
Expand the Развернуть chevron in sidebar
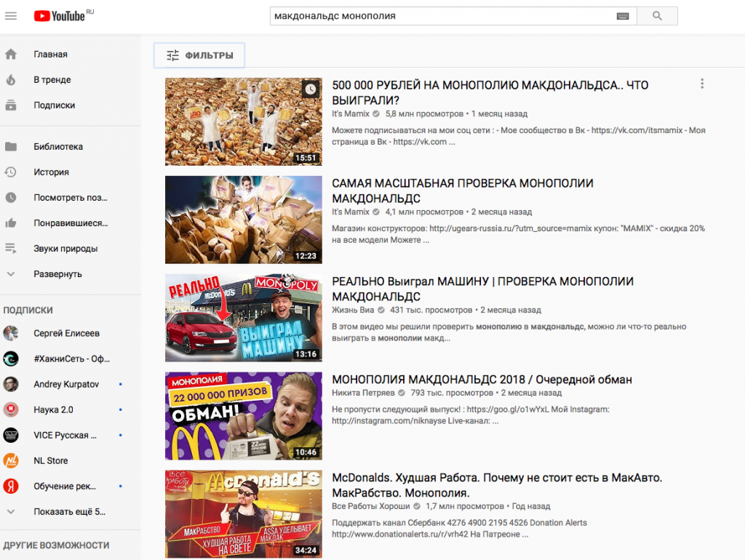coord(11,274)
